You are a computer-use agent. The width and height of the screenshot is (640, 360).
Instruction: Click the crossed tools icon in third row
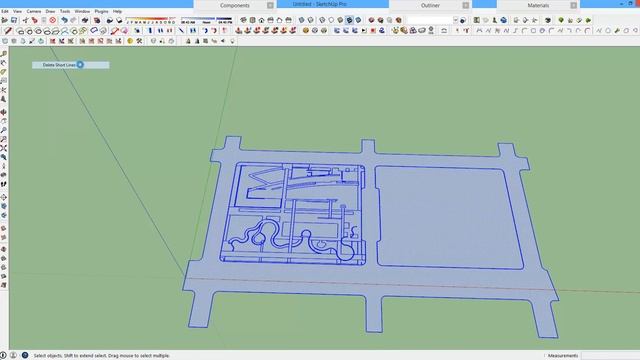tap(139, 41)
